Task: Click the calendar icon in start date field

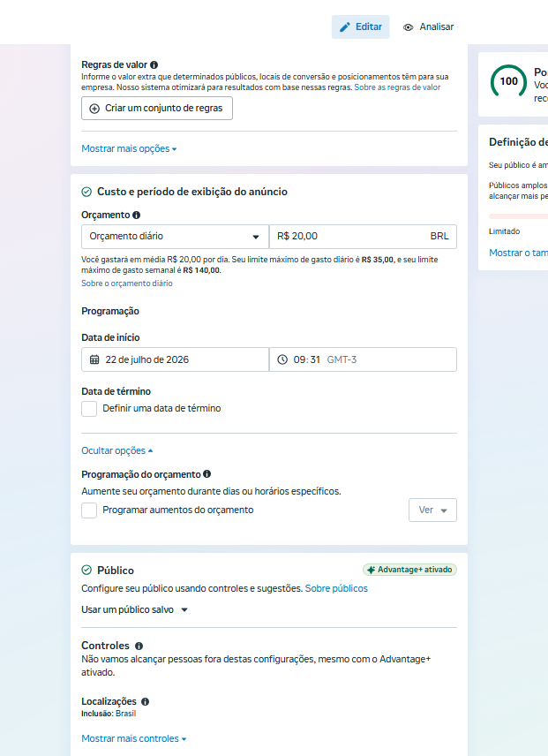Action: pyautogui.click(x=94, y=359)
